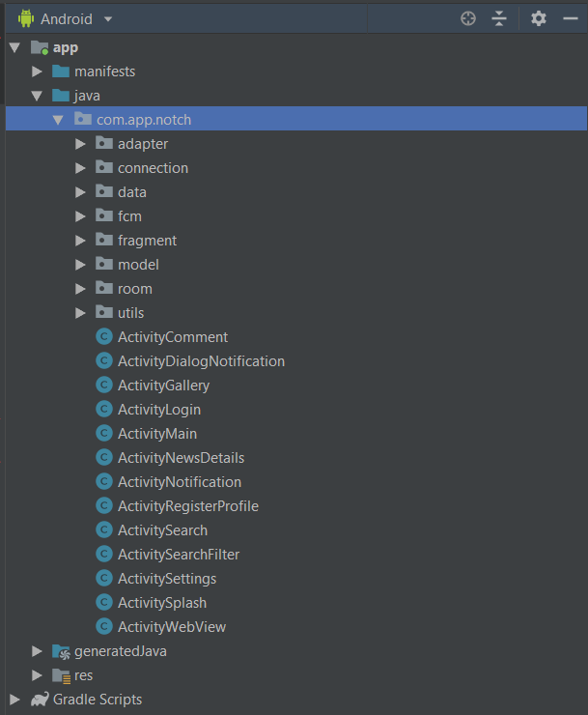Open the Android view selector dropdown
This screenshot has width=588, height=715.
(66, 18)
